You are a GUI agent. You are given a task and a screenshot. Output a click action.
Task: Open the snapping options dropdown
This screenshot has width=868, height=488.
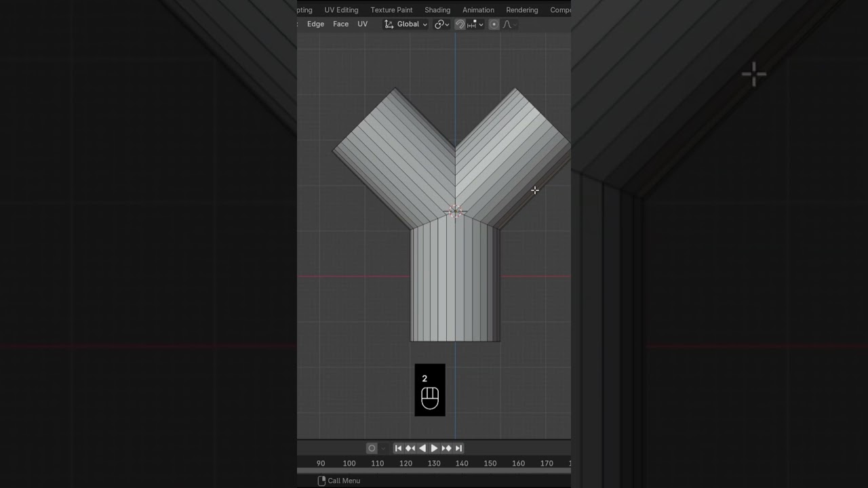475,24
